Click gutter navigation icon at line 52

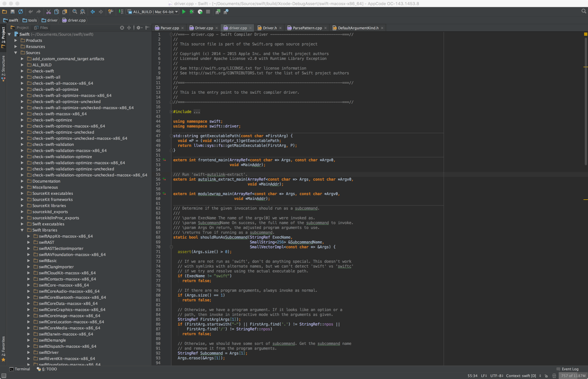(x=164, y=160)
